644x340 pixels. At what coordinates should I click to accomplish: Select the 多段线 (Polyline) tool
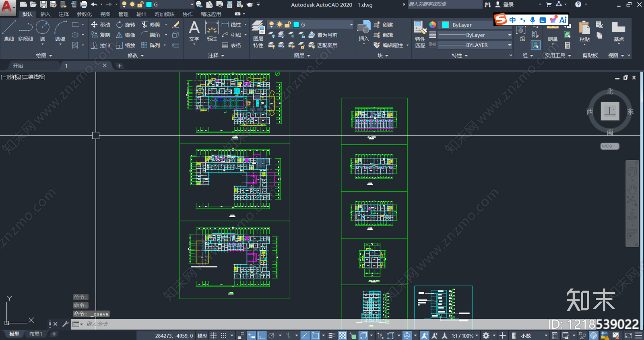click(26, 31)
